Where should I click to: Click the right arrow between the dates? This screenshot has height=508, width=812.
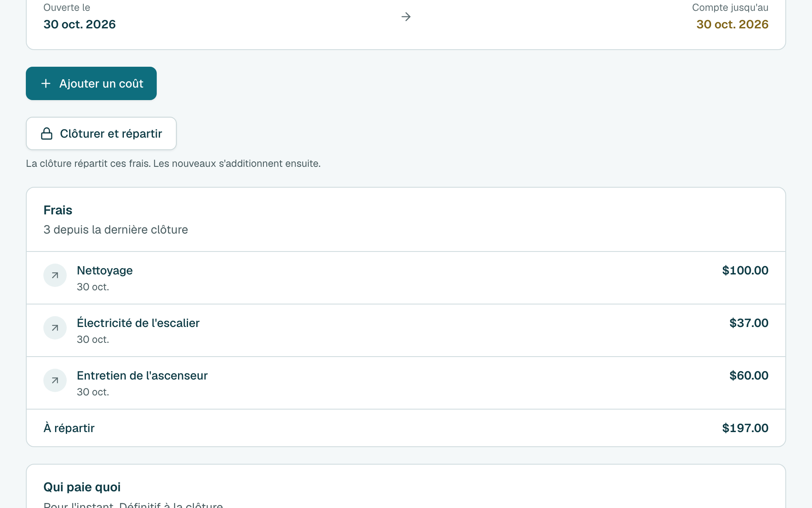(406, 17)
